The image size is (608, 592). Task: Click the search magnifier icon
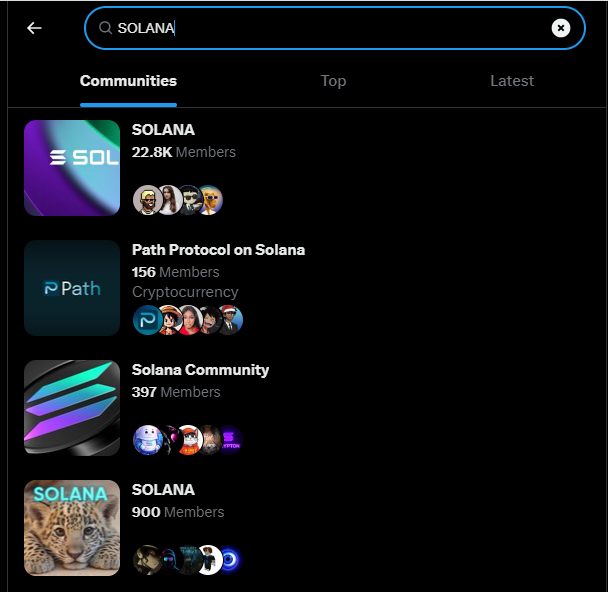(105, 28)
